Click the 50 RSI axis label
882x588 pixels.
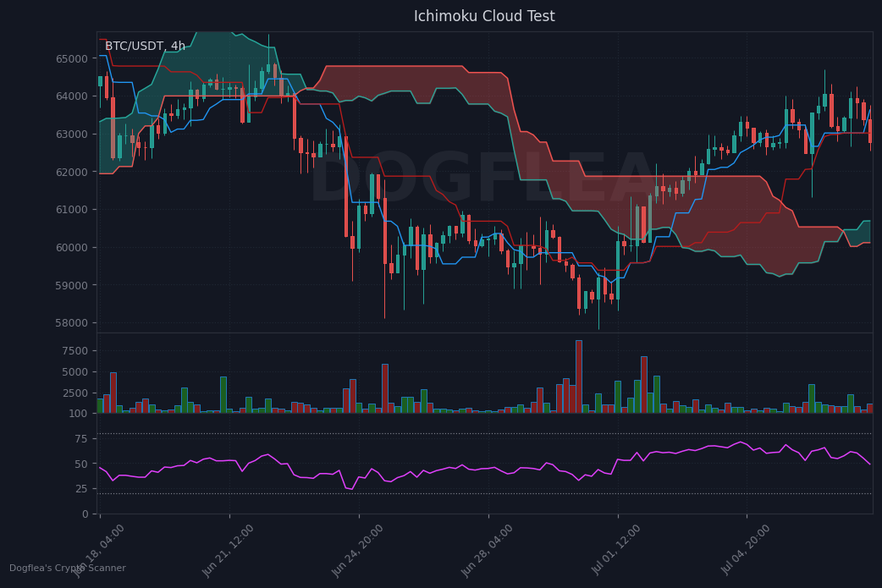click(x=81, y=464)
